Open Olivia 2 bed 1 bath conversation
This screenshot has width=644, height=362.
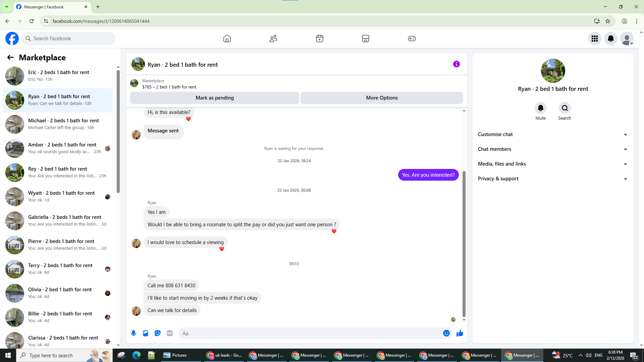[58, 293]
